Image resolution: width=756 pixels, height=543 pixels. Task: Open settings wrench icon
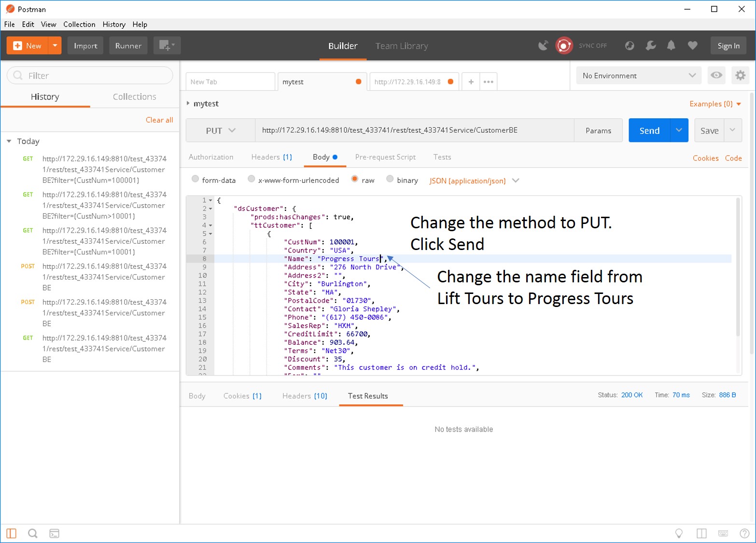tap(651, 45)
